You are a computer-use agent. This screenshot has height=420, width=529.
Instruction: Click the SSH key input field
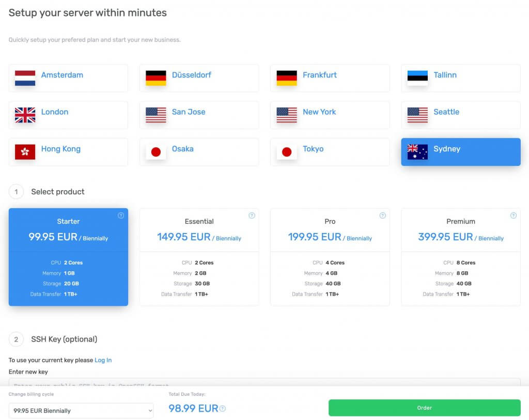point(264,382)
